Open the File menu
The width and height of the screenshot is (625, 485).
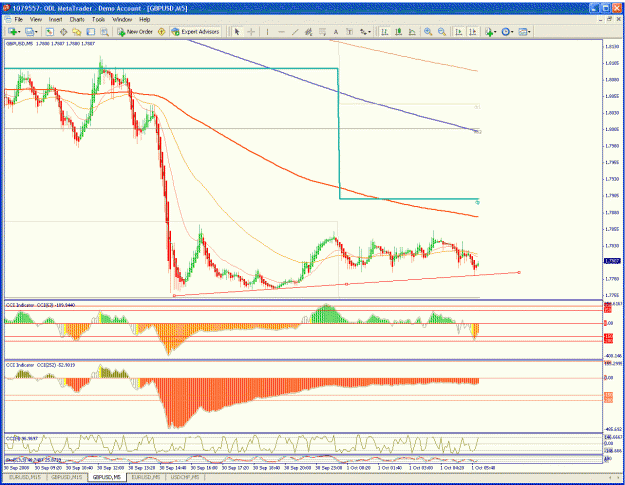tap(19, 19)
